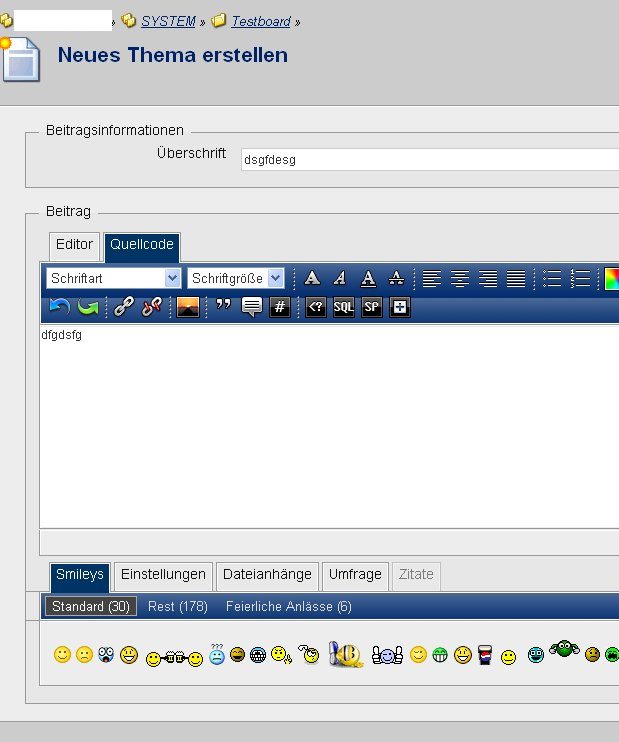Show Feierliche Anlässe (6) smileys
Image resolution: width=619 pixels, height=742 pixels.
289,606
